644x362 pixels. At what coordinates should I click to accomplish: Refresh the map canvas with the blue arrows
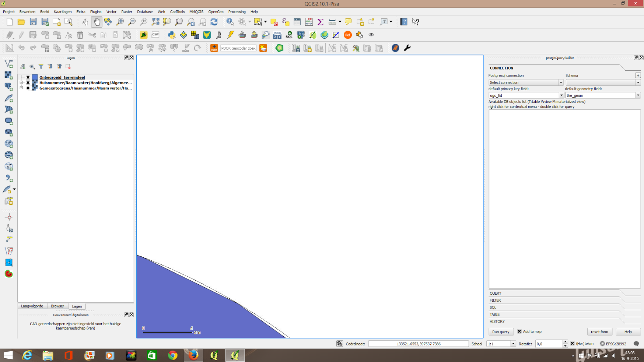point(214,22)
